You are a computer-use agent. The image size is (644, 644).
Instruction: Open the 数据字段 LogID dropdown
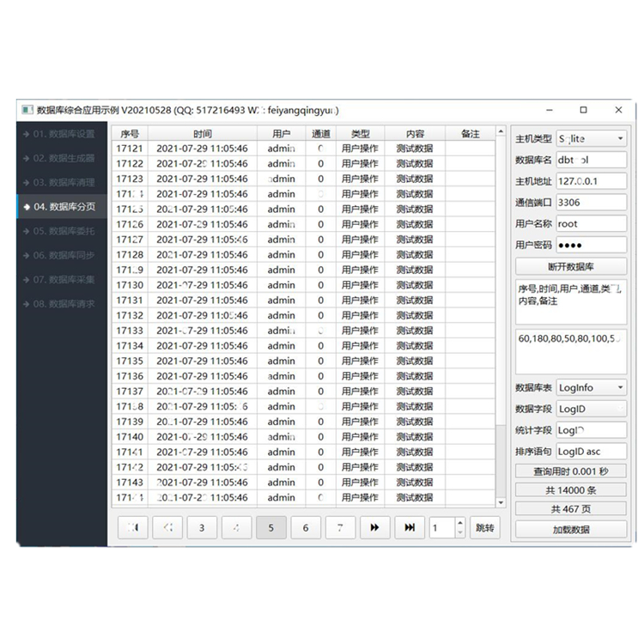coord(592,409)
